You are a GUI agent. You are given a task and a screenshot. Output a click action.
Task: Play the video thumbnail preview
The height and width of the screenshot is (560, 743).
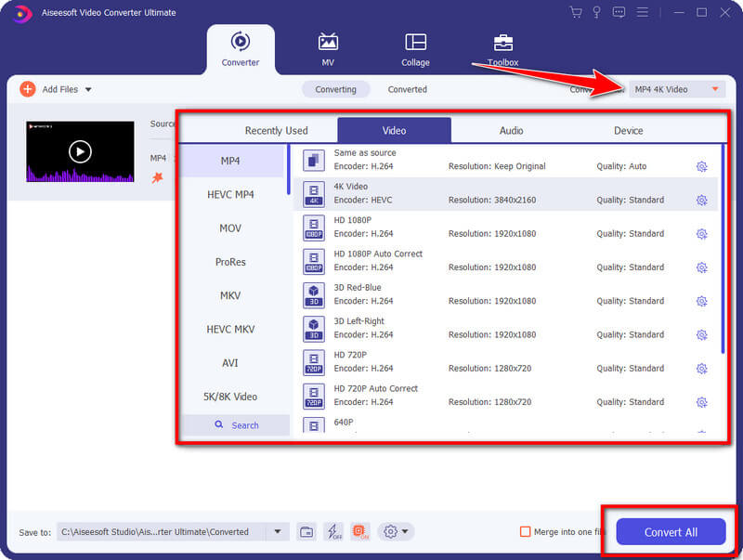point(80,151)
